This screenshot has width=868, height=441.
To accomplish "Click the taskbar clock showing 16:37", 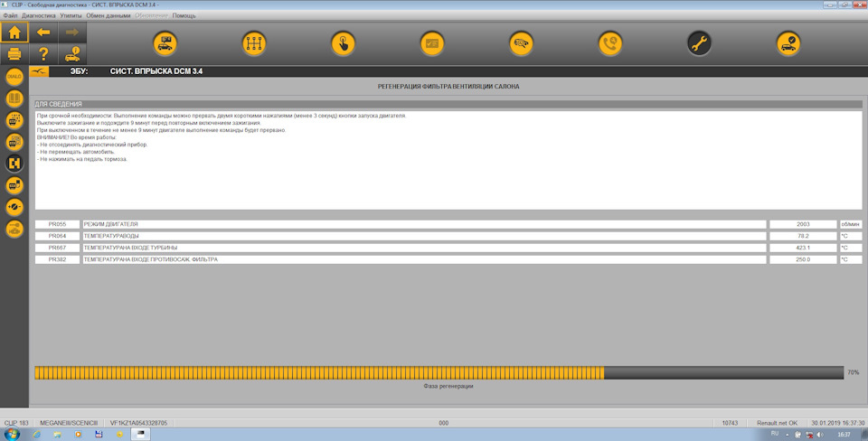I will tap(844, 435).
